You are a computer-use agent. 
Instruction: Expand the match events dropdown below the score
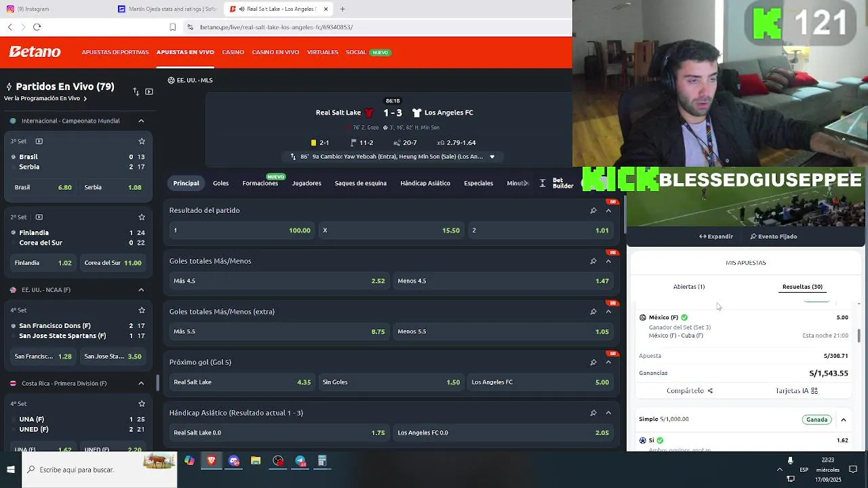[492, 157]
